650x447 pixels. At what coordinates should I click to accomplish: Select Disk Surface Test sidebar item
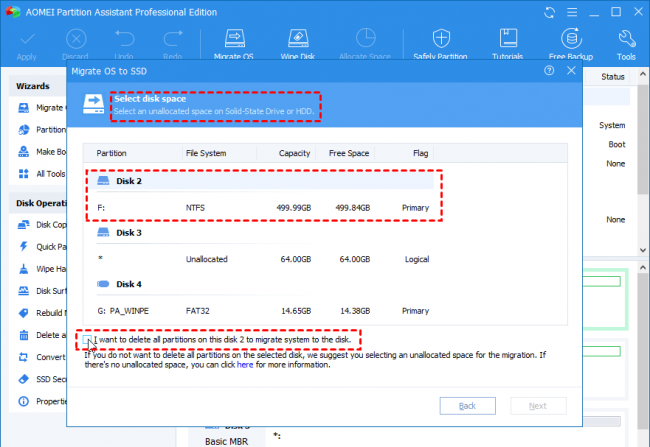pyautogui.click(x=41, y=291)
